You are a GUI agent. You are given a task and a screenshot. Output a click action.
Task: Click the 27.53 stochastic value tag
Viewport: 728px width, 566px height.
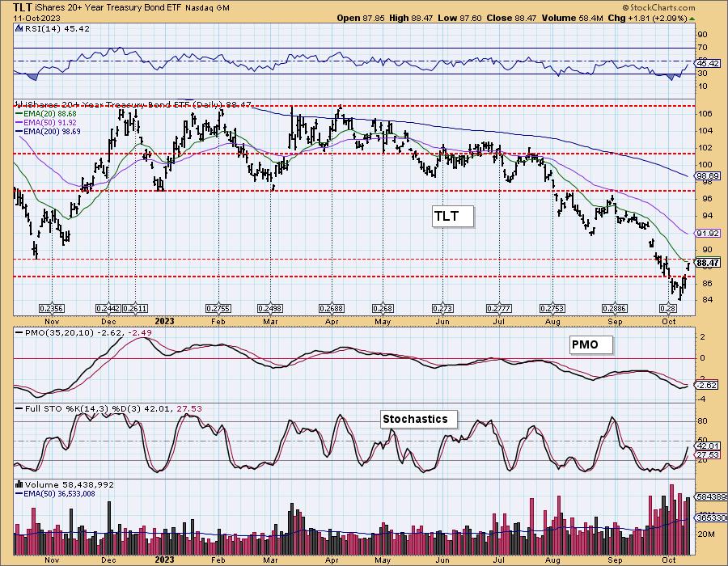(709, 455)
